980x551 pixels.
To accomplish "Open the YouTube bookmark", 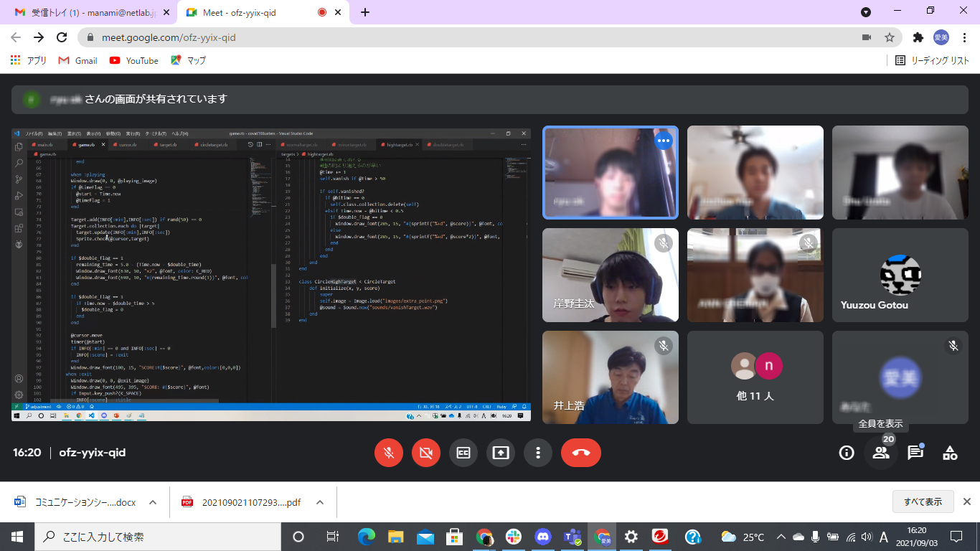I will click(x=134, y=61).
